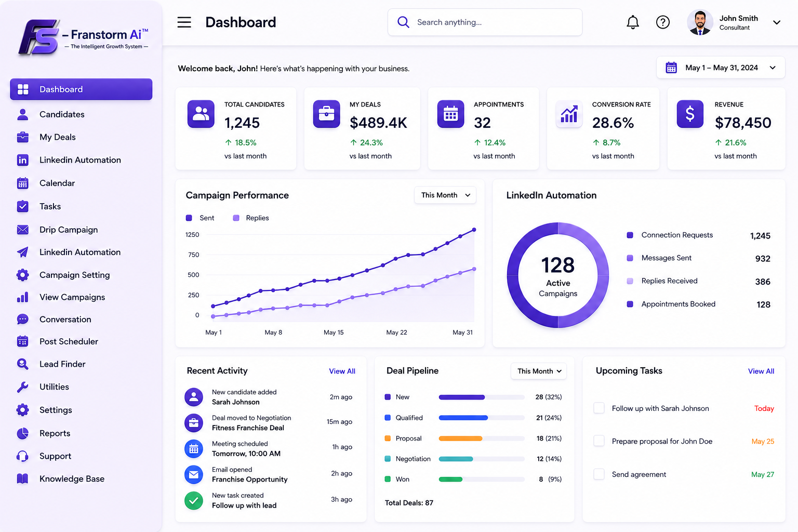Click the Messages Sent legend row
Screen dimensions: 798x532
pyautogui.click(x=699, y=258)
